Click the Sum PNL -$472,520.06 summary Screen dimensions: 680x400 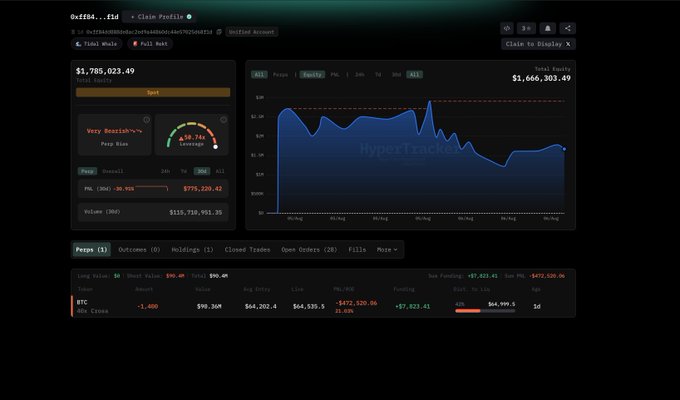click(535, 276)
